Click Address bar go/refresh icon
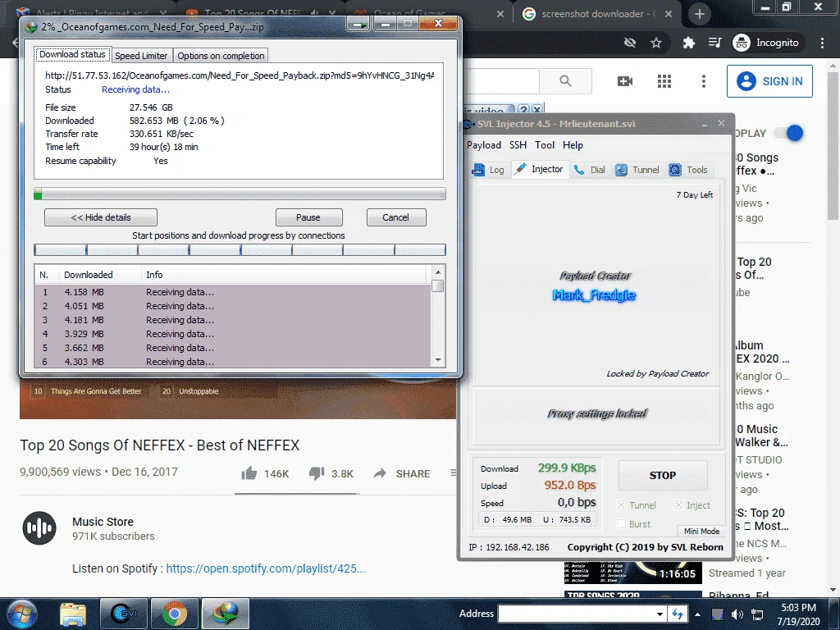 coord(678,614)
